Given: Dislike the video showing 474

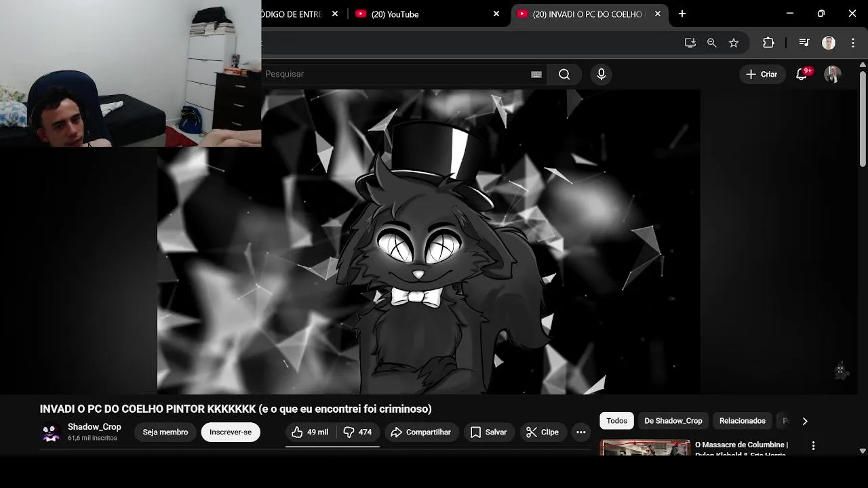Looking at the screenshot, I should click(x=358, y=432).
